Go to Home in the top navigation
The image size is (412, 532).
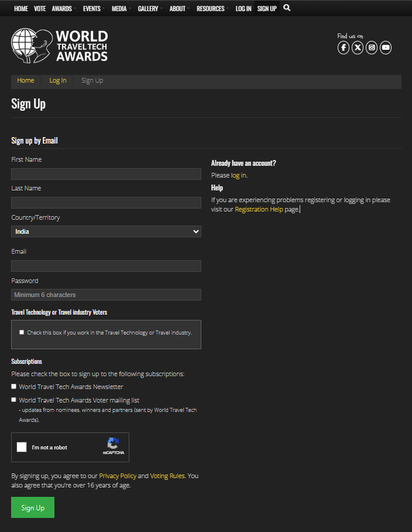pos(21,8)
